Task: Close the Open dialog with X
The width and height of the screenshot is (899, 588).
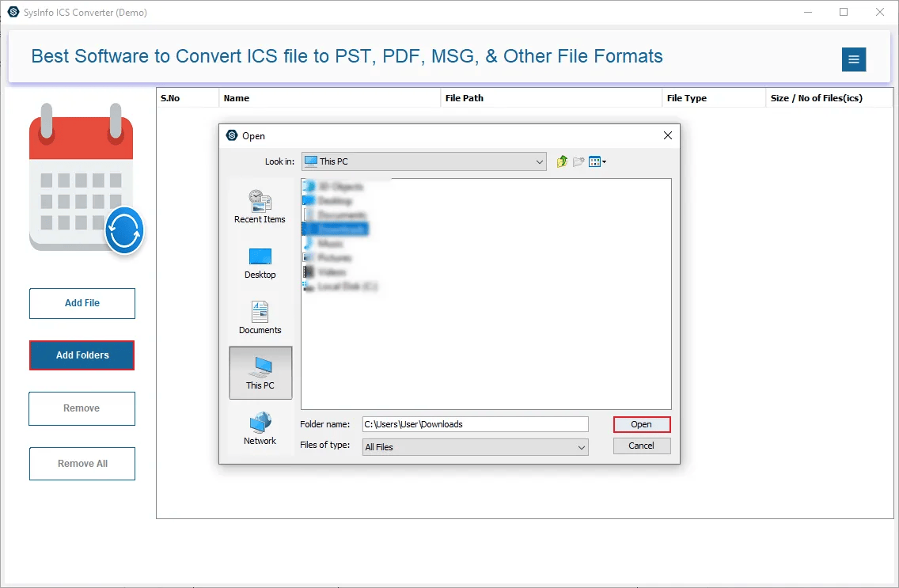Action: (x=667, y=135)
